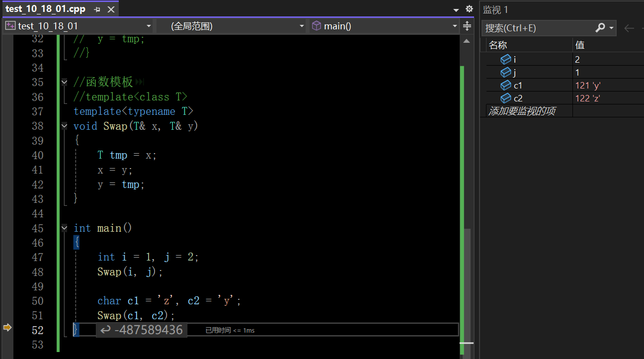Click the cube icon for variable c2
The height and width of the screenshot is (359, 644).
[x=506, y=98]
